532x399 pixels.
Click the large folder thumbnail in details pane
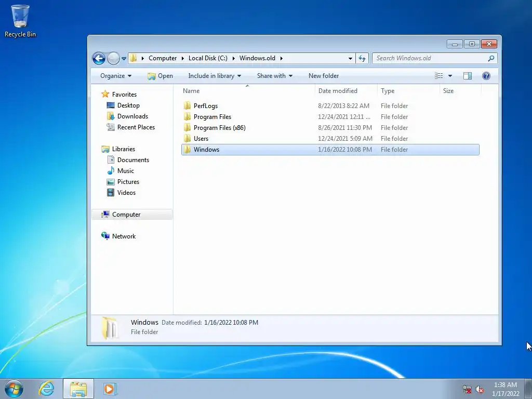coord(110,328)
